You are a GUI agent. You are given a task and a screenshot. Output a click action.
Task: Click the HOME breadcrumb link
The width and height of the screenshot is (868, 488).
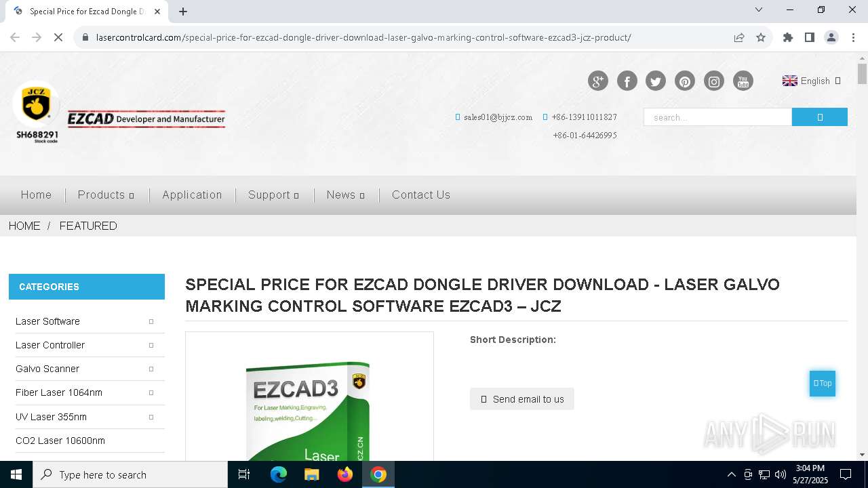pyautogui.click(x=24, y=226)
